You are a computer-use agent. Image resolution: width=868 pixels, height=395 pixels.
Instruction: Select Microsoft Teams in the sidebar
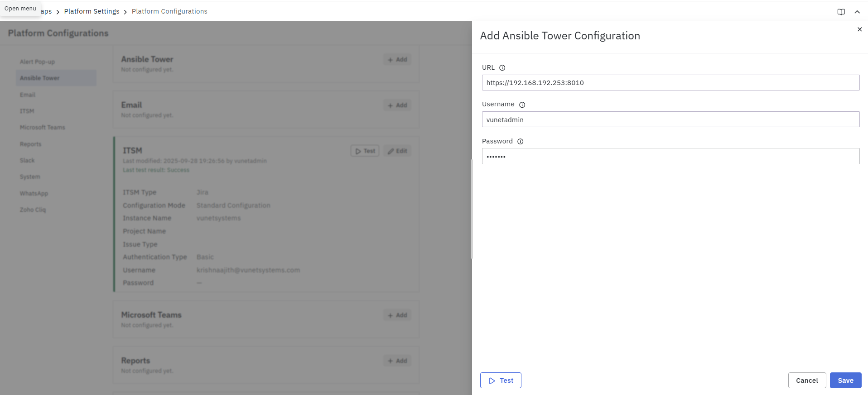[x=43, y=128]
